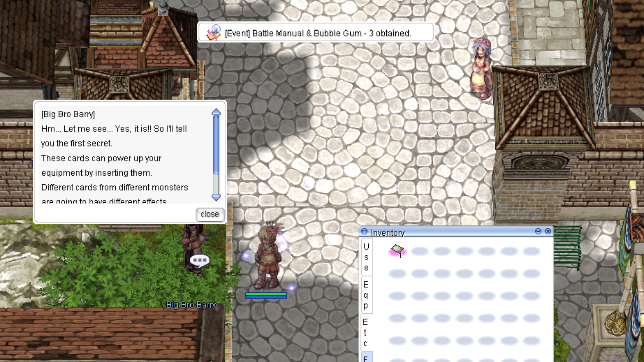Click the Battle Manual & Bubble Gum icon
Screen dimensions: 644x362
pos(214,33)
